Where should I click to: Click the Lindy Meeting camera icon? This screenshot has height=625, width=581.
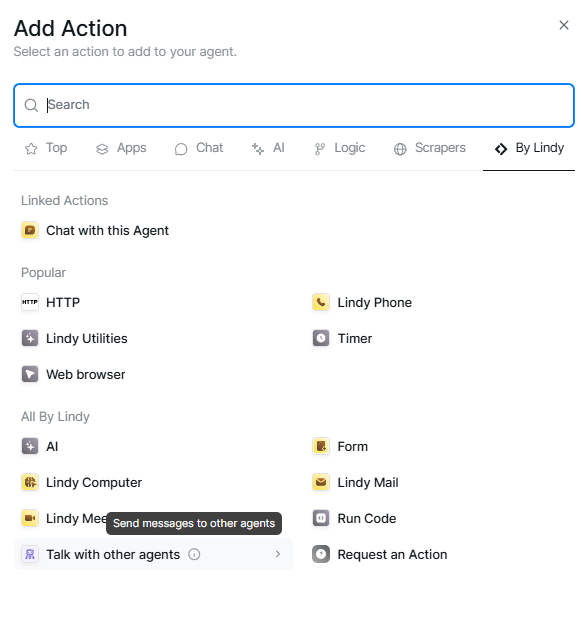(x=30, y=518)
